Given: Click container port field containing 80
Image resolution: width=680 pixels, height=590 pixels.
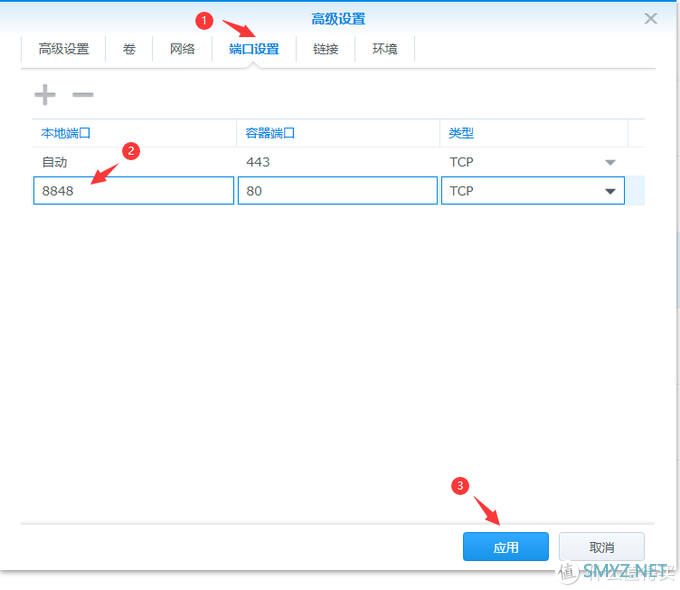Looking at the screenshot, I should pos(337,190).
